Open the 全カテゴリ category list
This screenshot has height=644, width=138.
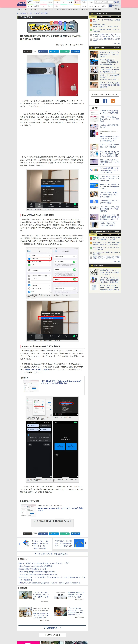coord(117,9)
